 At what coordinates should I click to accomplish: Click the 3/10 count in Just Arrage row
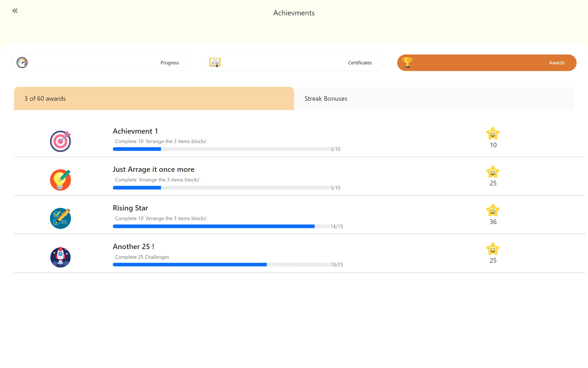[335, 188]
